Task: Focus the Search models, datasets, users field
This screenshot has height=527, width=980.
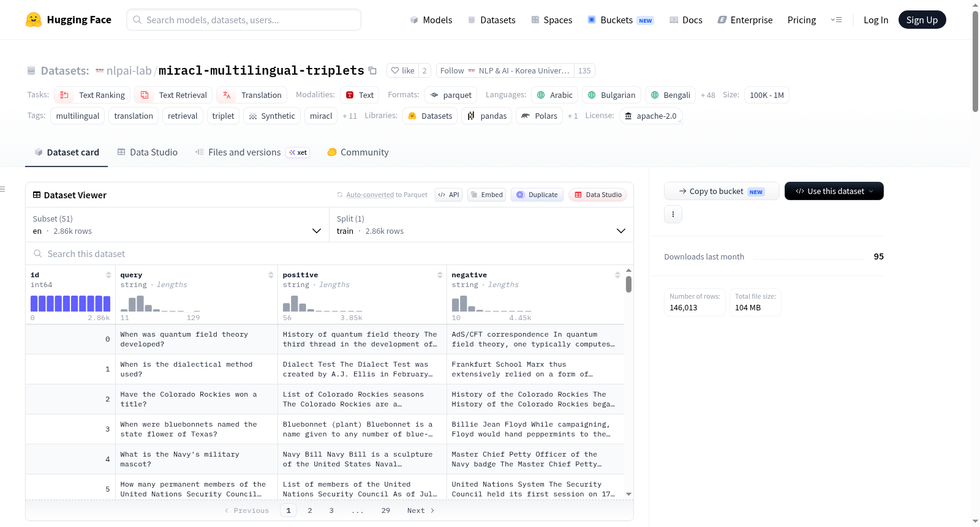Action: click(244, 20)
